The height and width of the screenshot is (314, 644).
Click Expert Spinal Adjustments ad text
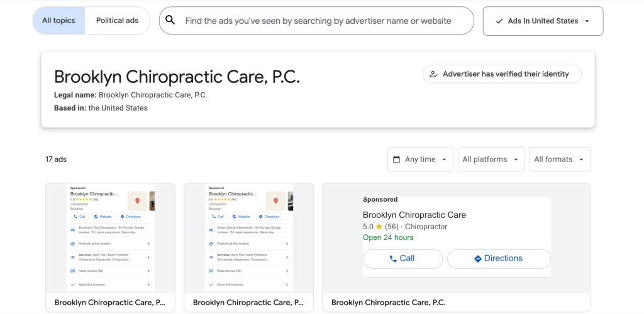coord(249,230)
